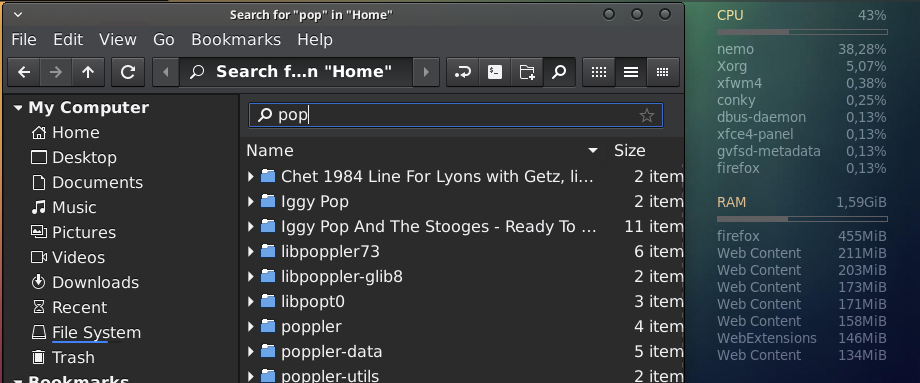The height and width of the screenshot is (383, 920).
Task: Open the Help menu
Action: coord(315,39)
